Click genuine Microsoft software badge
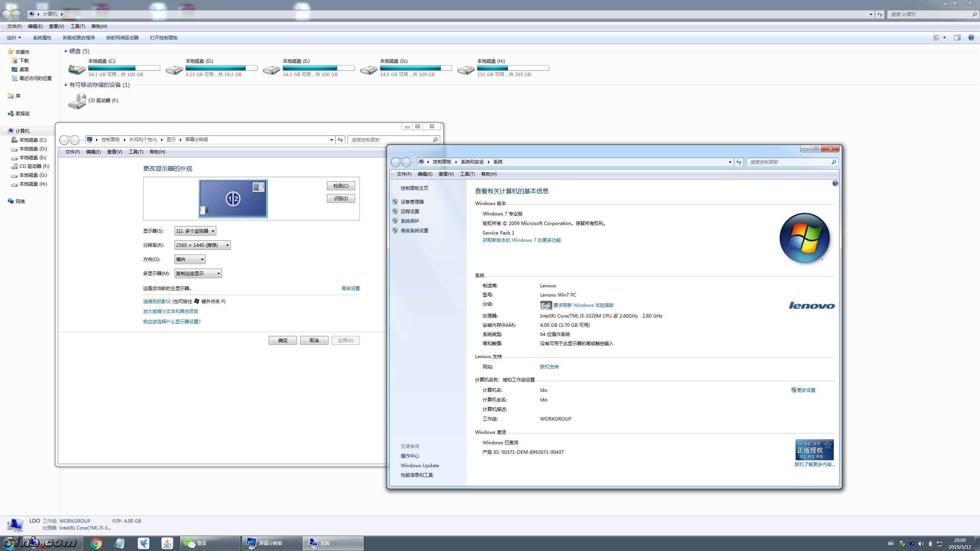The width and height of the screenshot is (980, 551). 814,450
